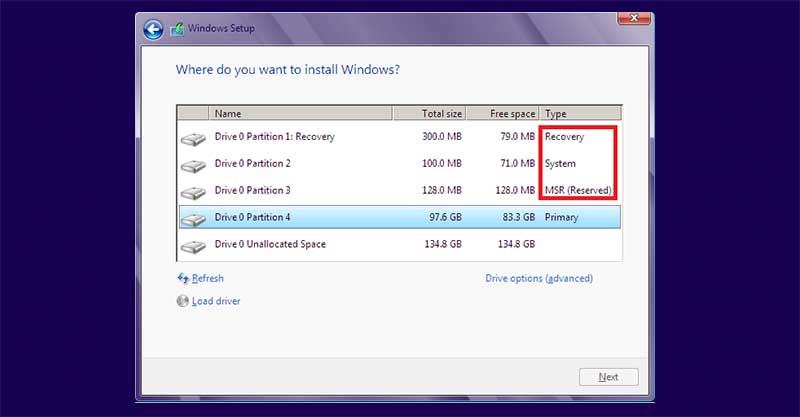The width and height of the screenshot is (800, 417).
Task: Click the Refresh arrows icon
Action: [x=183, y=278]
